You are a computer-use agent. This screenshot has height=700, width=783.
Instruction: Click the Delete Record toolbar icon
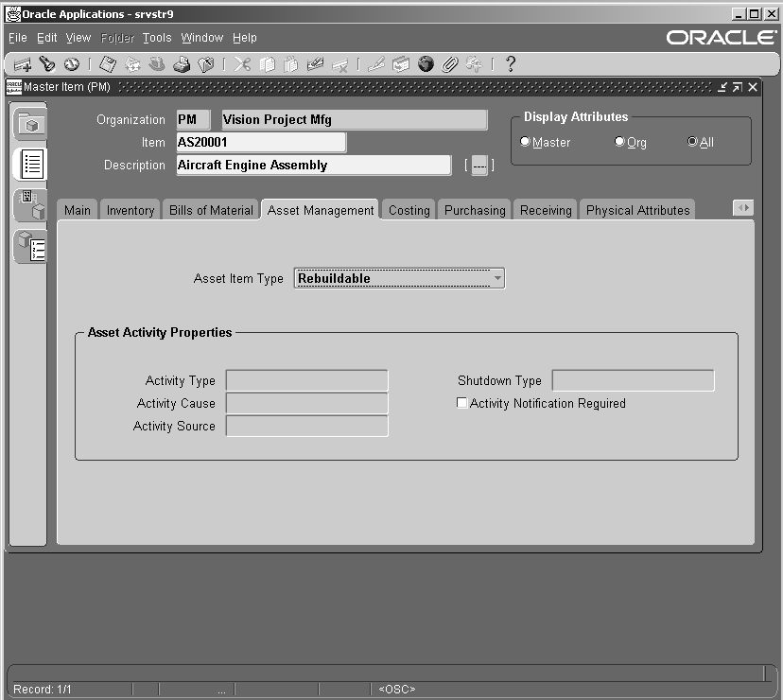click(340, 65)
